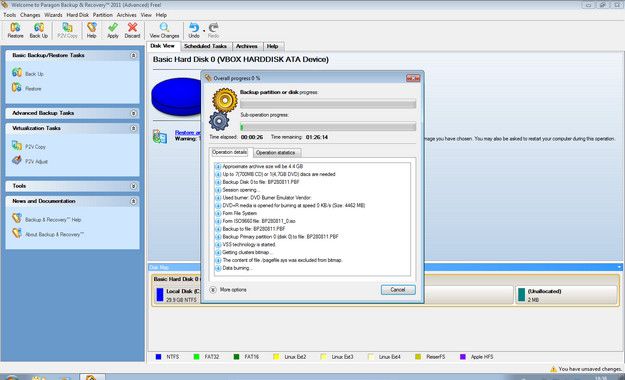Click the 'Used burner: DVD Burner Emulator' entry

[267, 198]
